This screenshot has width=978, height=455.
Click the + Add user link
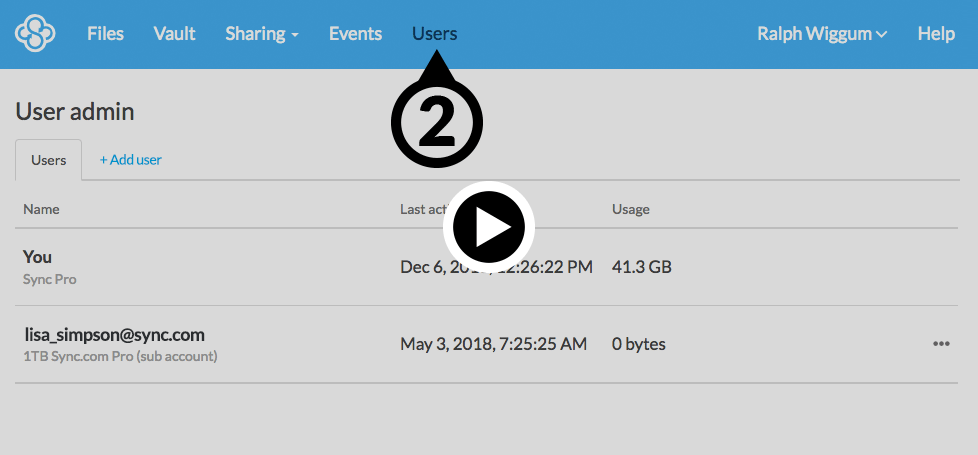coord(130,160)
